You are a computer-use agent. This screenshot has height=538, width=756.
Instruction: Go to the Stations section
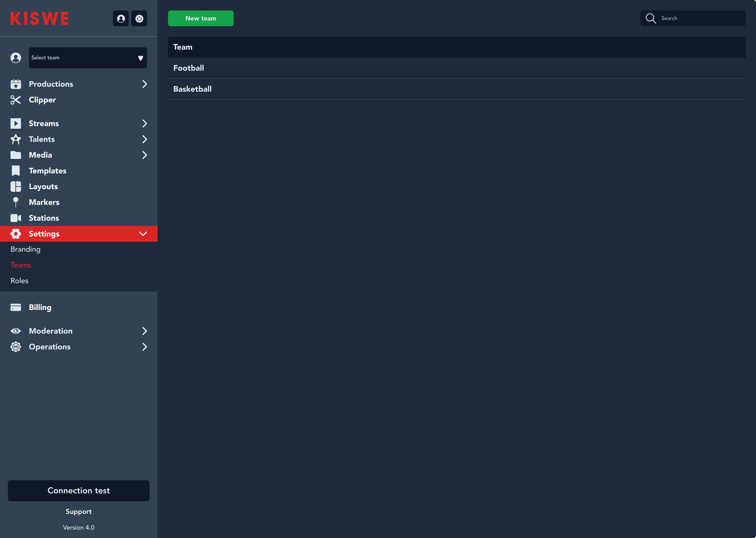click(44, 218)
